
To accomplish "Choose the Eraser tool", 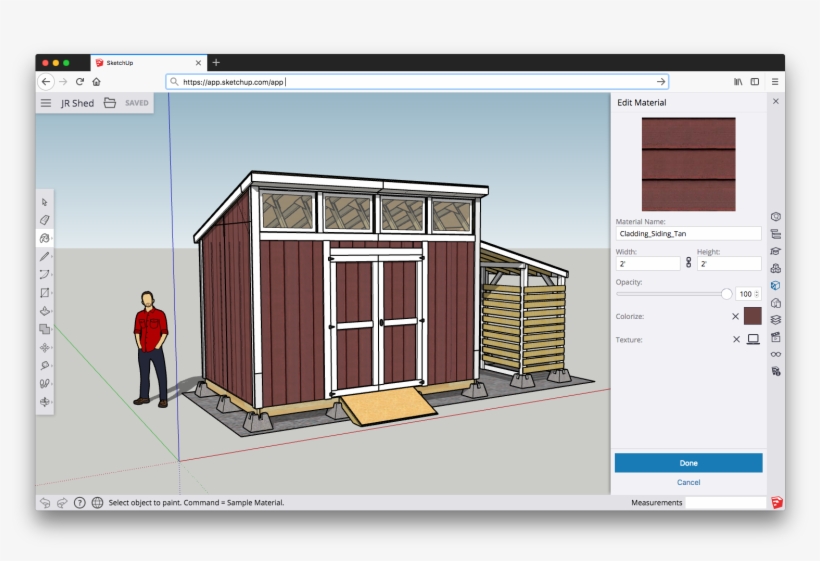I will coord(44,220).
